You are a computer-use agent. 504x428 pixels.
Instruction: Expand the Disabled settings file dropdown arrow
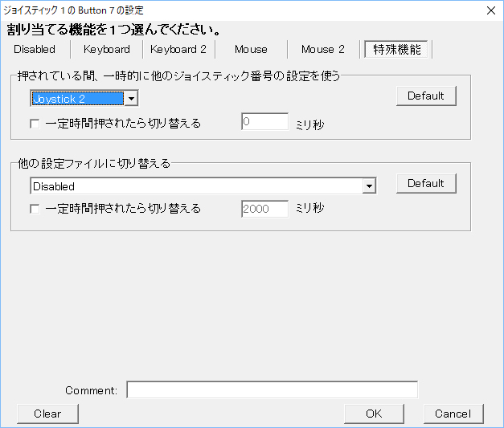(369, 186)
